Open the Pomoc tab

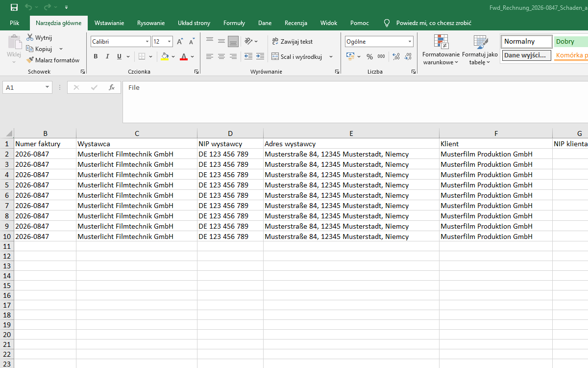point(360,23)
